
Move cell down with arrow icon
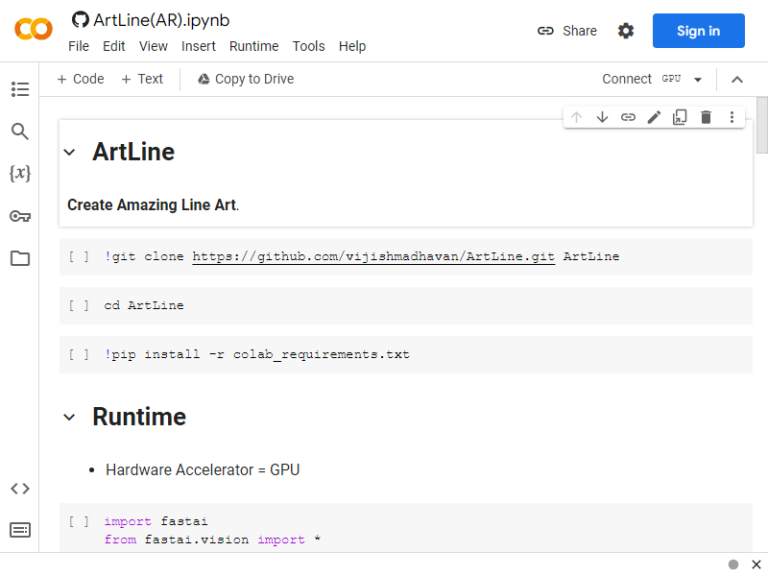click(x=602, y=117)
